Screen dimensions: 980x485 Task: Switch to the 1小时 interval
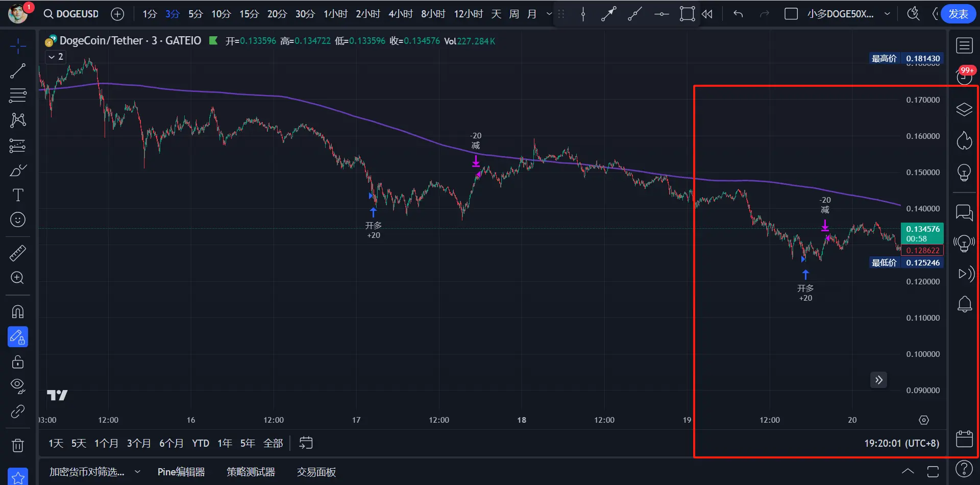[x=335, y=14]
